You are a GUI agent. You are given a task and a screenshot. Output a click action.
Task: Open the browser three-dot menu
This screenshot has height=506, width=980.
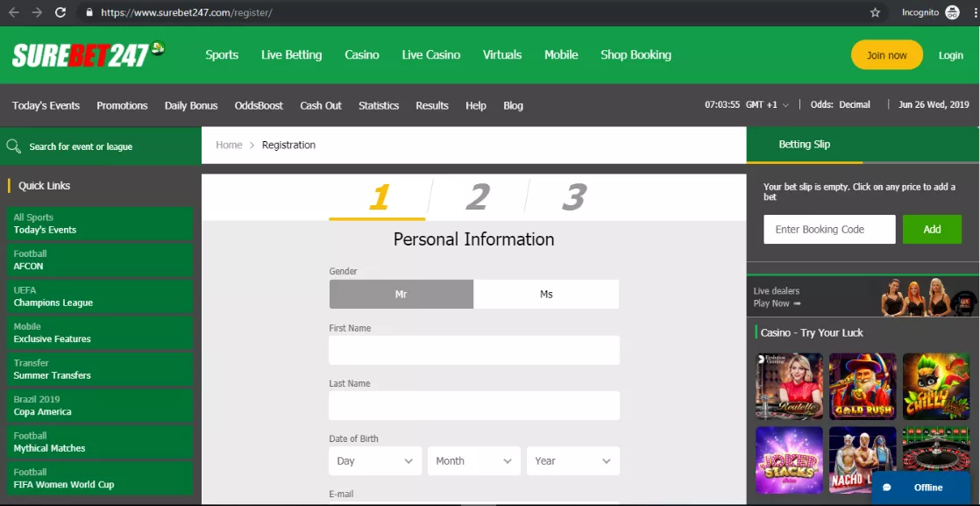(974, 13)
